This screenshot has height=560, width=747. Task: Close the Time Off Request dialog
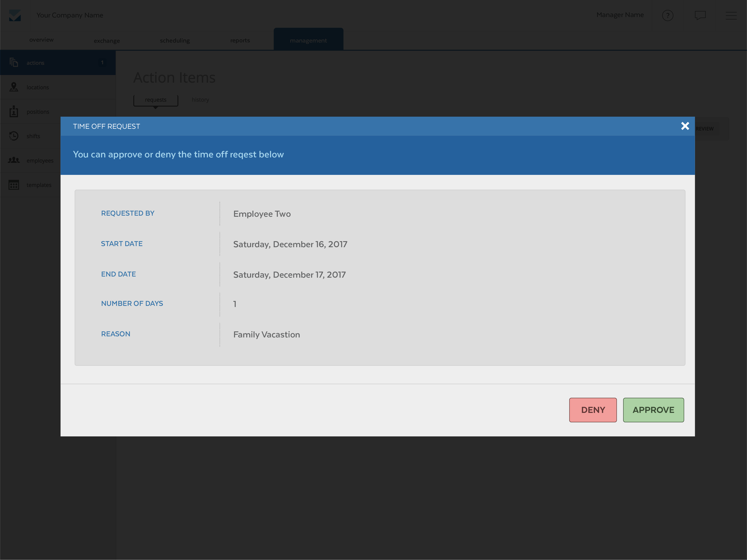tap(685, 126)
